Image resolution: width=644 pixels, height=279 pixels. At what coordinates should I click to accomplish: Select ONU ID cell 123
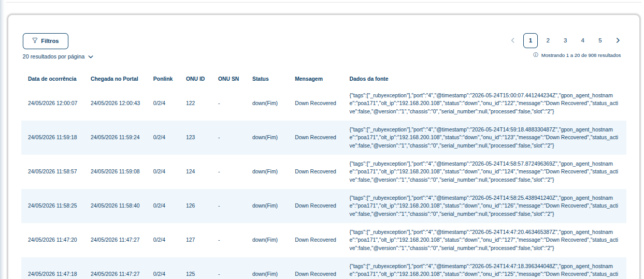191,137
